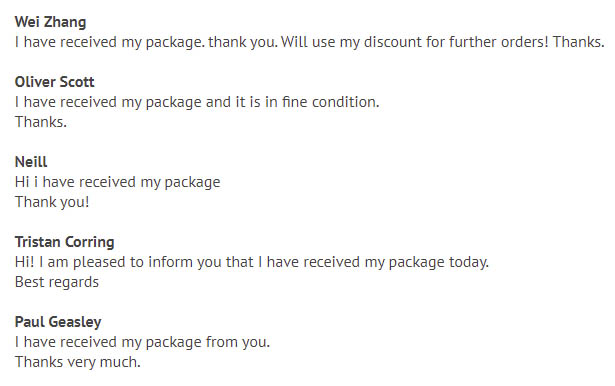The image size is (615, 386).
Task: Click 'Hi i have received my package'
Action: pyautogui.click(x=117, y=182)
